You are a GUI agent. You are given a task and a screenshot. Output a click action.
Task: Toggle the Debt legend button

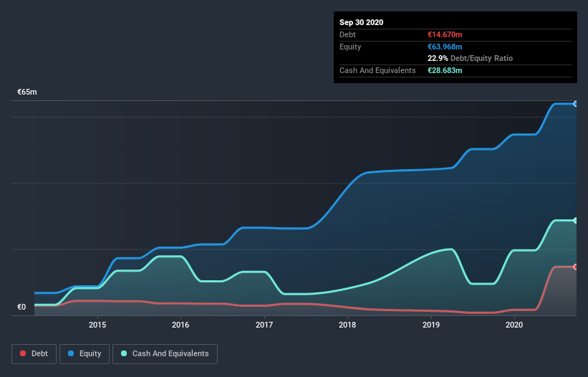[34, 354]
